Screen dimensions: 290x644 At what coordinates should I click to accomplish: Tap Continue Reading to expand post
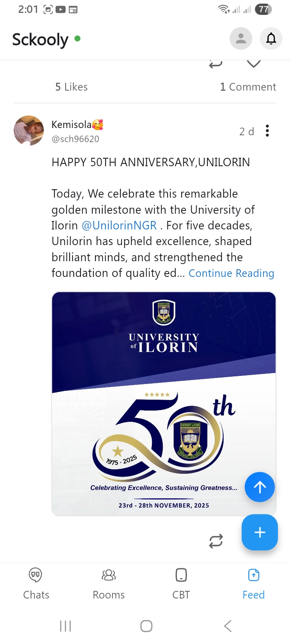(x=231, y=273)
